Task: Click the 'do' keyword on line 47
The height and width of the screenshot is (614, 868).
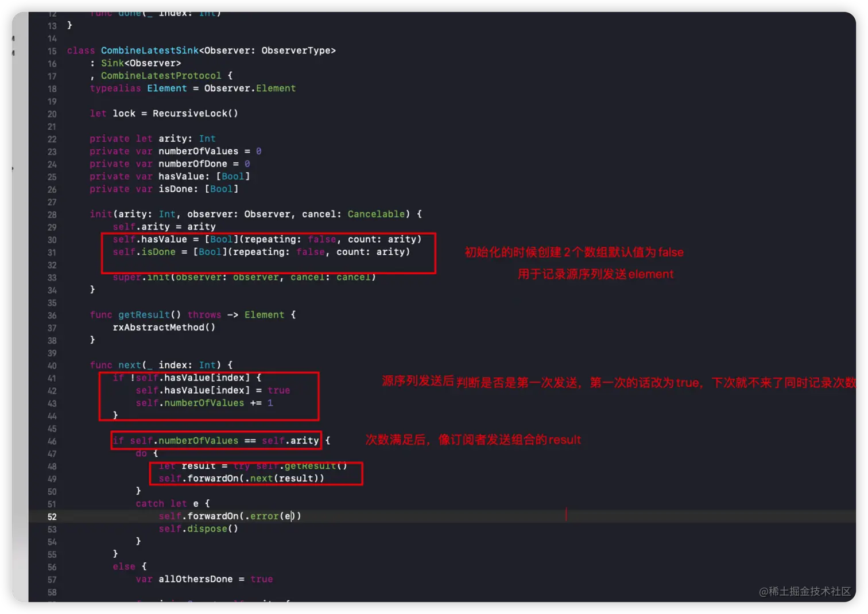Action: tap(141, 453)
